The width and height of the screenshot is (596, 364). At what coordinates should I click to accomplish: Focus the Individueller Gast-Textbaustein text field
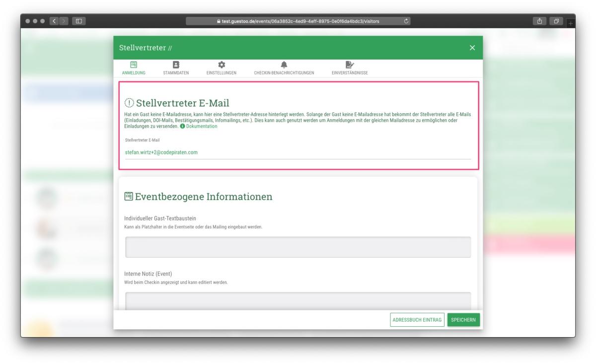pyautogui.click(x=298, y=247)
